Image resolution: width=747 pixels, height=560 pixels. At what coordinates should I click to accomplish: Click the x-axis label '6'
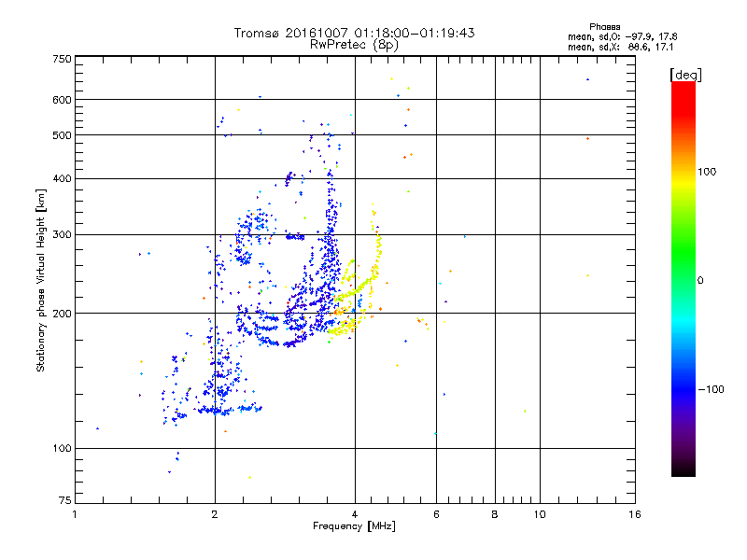(436, 514)
